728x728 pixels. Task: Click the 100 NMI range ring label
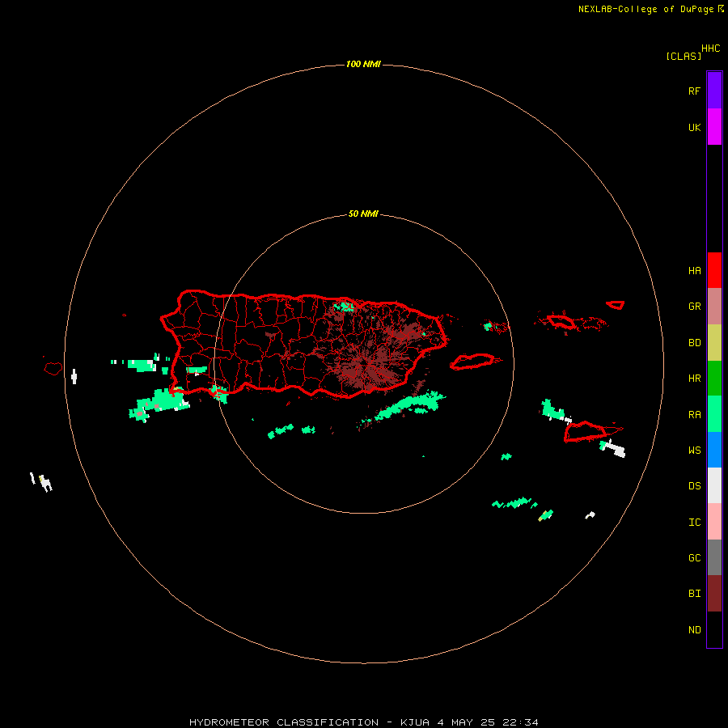[x=363, y=64]
